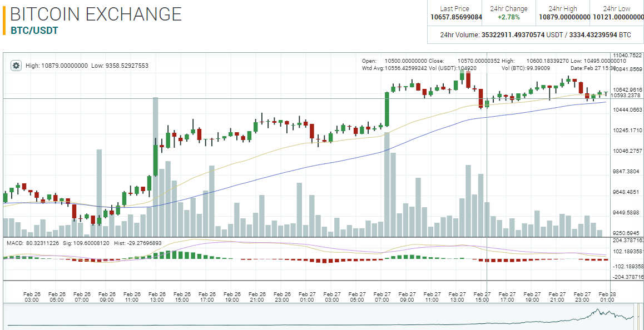Click the Vol (BTC) value 99.39009
Screen dimensions: 644x330
pos(538,67)
